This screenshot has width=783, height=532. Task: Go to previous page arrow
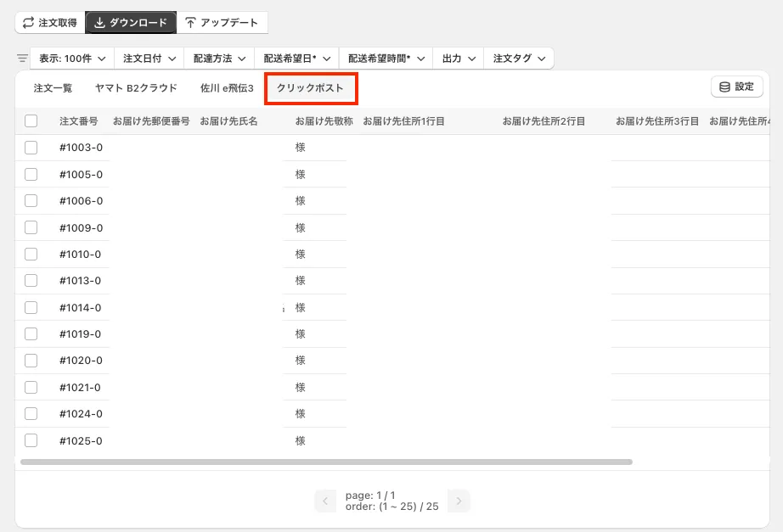(x=325, y=501)
